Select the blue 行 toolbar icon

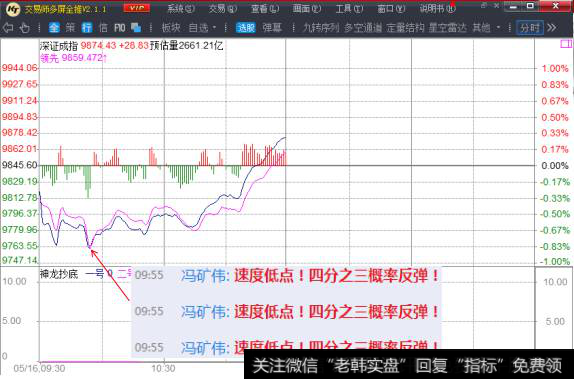pos(87,27)
